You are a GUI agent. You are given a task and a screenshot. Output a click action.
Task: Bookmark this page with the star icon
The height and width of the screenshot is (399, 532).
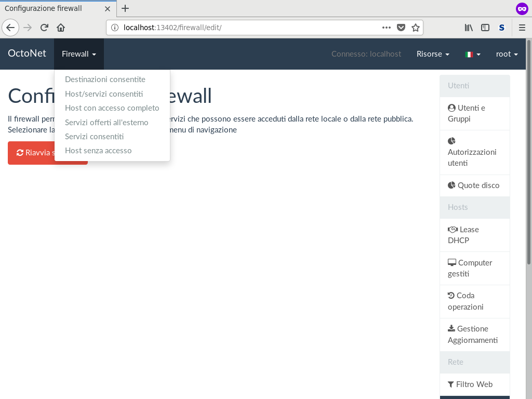click(x=416, y=28)
